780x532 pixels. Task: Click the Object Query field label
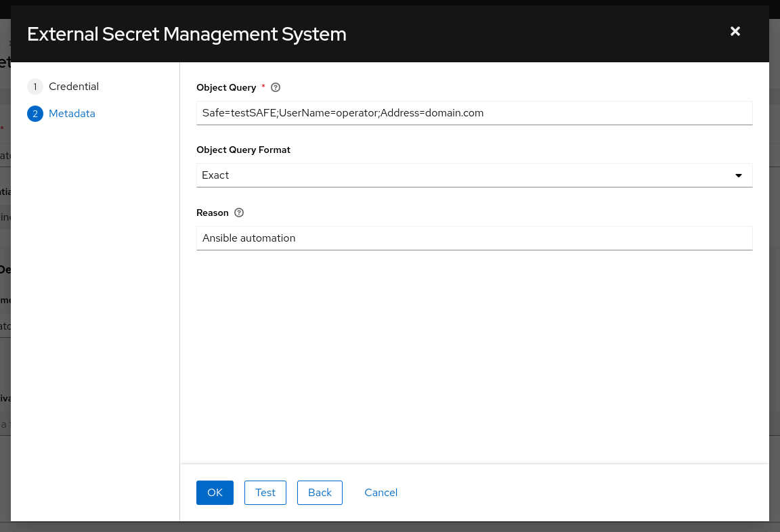point(226,87)
